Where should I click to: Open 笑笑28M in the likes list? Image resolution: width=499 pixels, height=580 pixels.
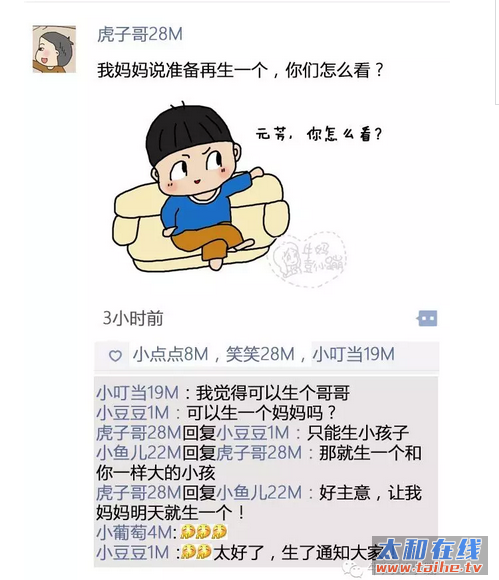pyautogui.click(x=260, y=354)
